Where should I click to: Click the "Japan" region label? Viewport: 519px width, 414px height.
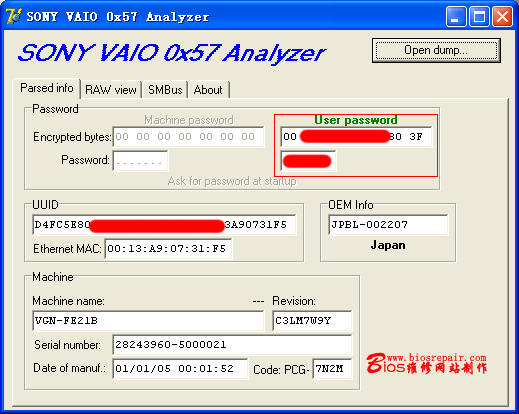[388, 245]
